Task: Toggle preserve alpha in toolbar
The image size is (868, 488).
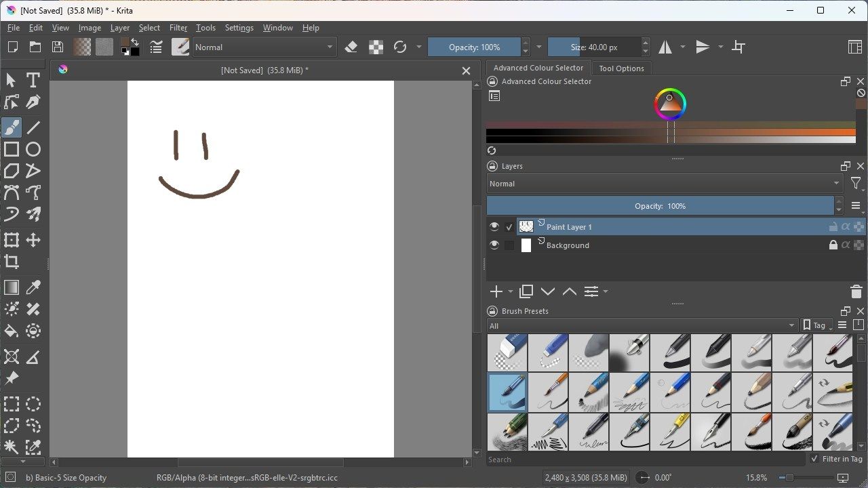Action: coord(376,47)
